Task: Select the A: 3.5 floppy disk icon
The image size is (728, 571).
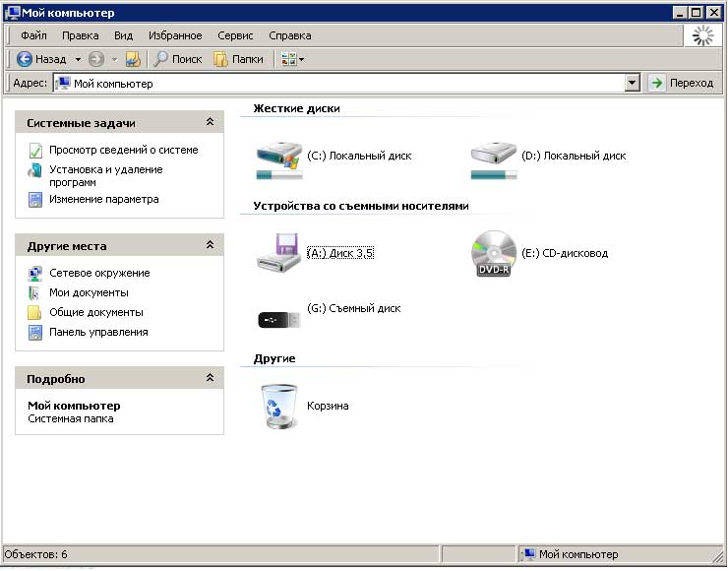Action: (x=280, y=254)
